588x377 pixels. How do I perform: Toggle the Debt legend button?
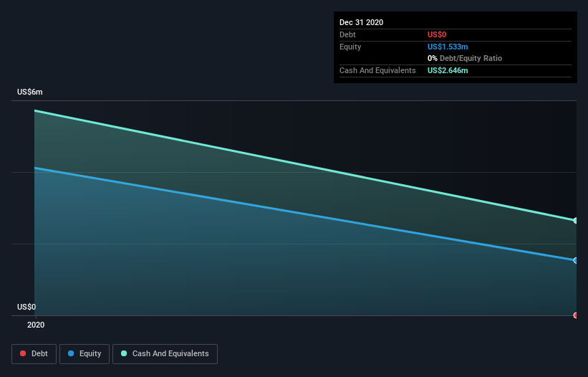34,354
